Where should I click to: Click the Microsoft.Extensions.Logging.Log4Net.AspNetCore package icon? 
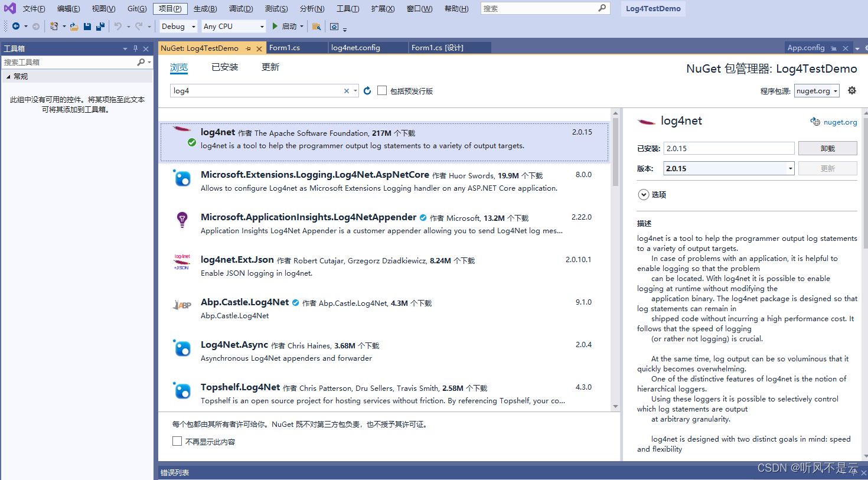pos(182,178)
